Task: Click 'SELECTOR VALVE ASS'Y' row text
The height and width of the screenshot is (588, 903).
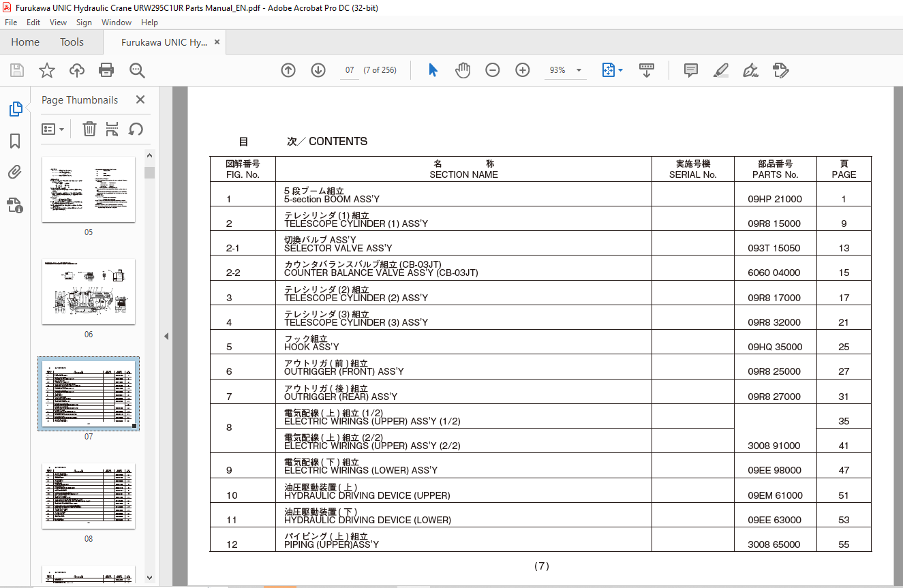Action: click(x=338, y=248)
